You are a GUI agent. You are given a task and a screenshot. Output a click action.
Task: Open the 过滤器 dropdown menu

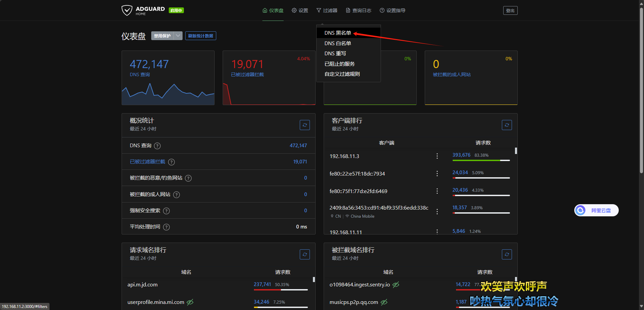point(327,10)
